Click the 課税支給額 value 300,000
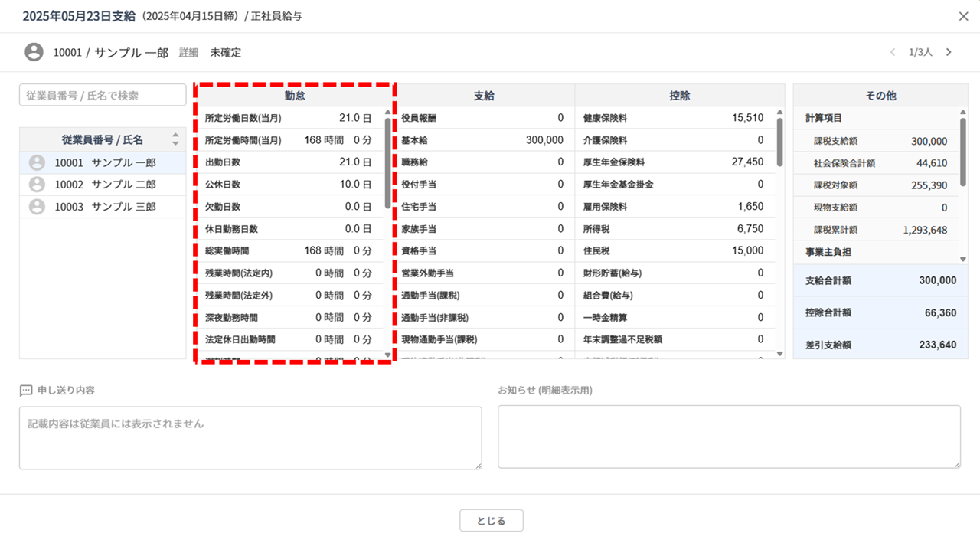 [929, 141]
